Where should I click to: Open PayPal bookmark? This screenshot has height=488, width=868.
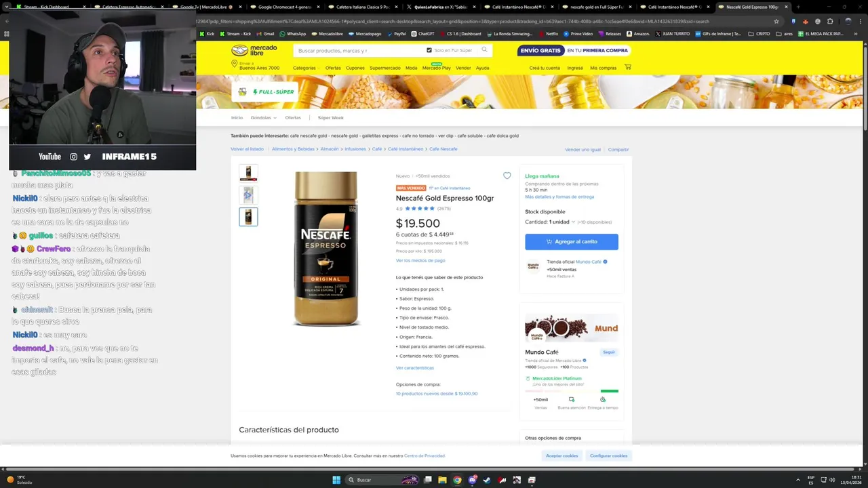click(396, 33)
